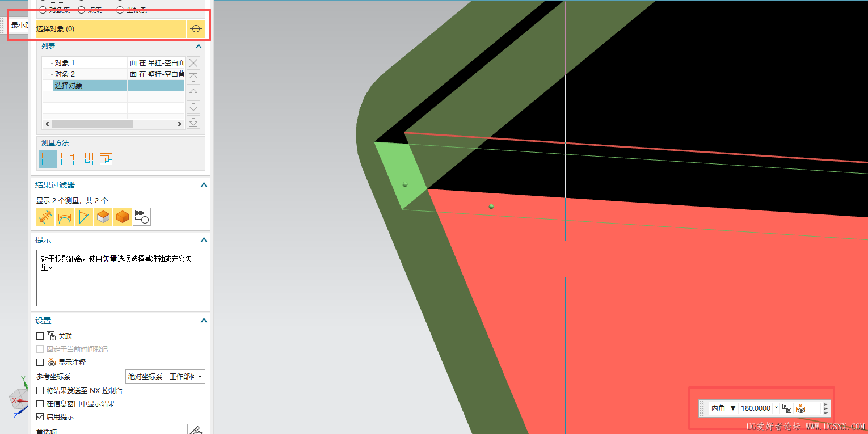Click the point constructor crosshair icon

coord(196,29)
